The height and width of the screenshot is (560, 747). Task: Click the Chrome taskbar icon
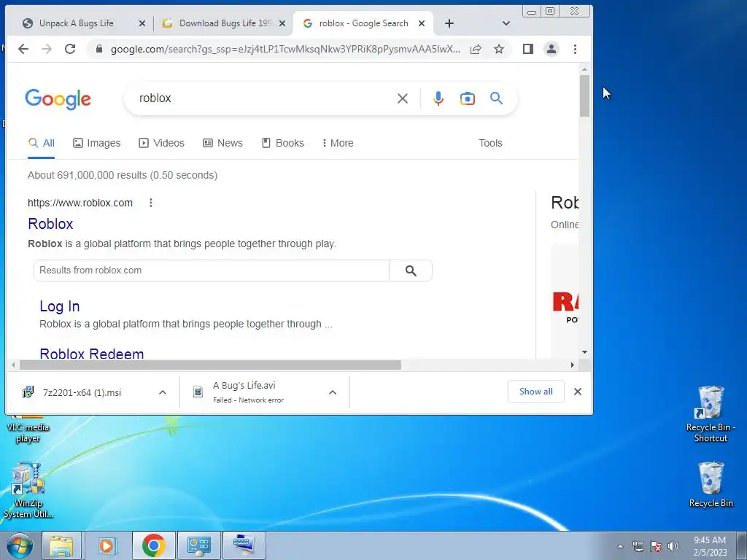pyautogui.click(x=153, y=545)
